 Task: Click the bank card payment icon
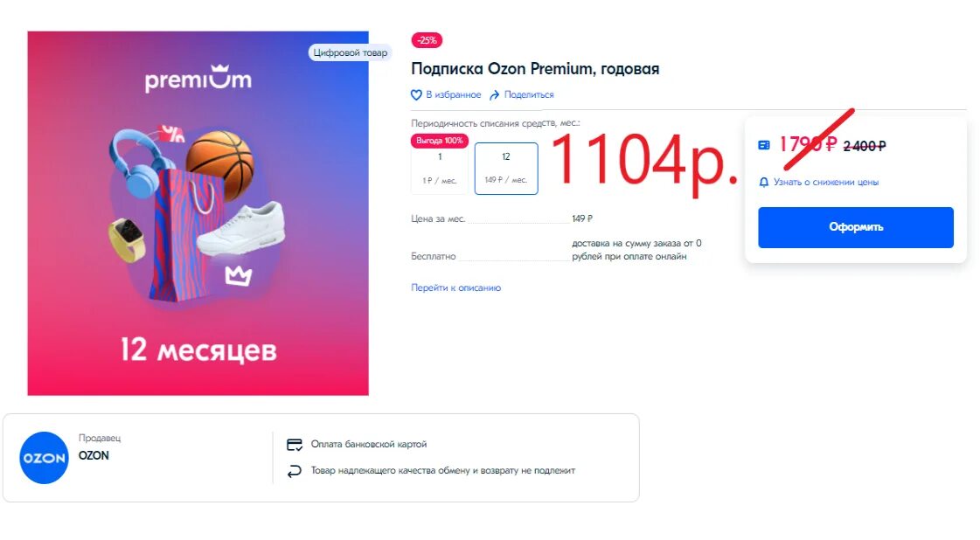[x=295, y=445]
